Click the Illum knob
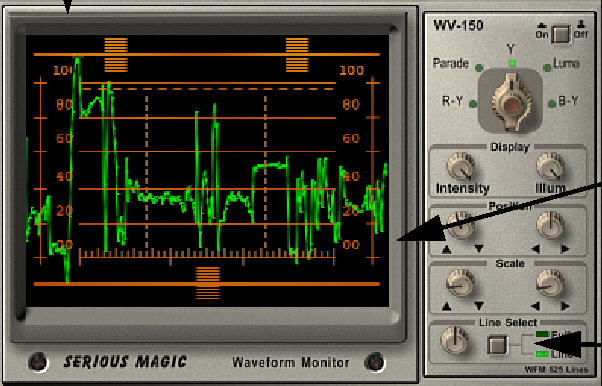 point(550,167)
